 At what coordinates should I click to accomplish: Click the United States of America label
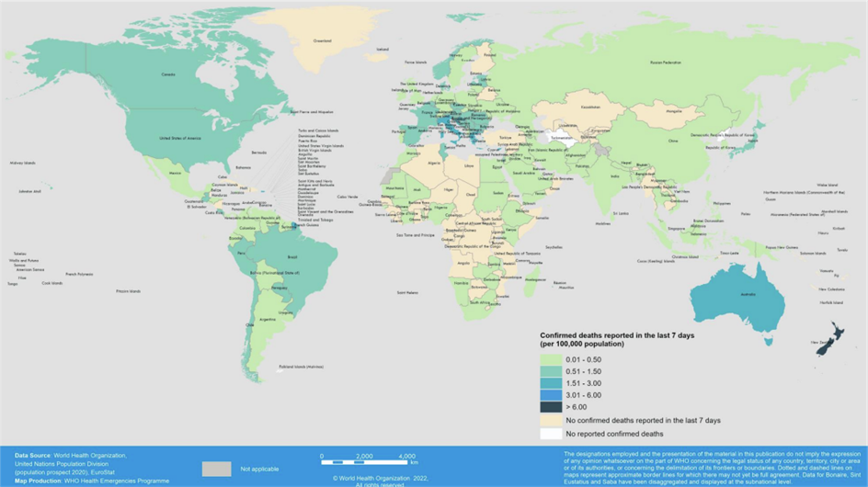(179, 138)
